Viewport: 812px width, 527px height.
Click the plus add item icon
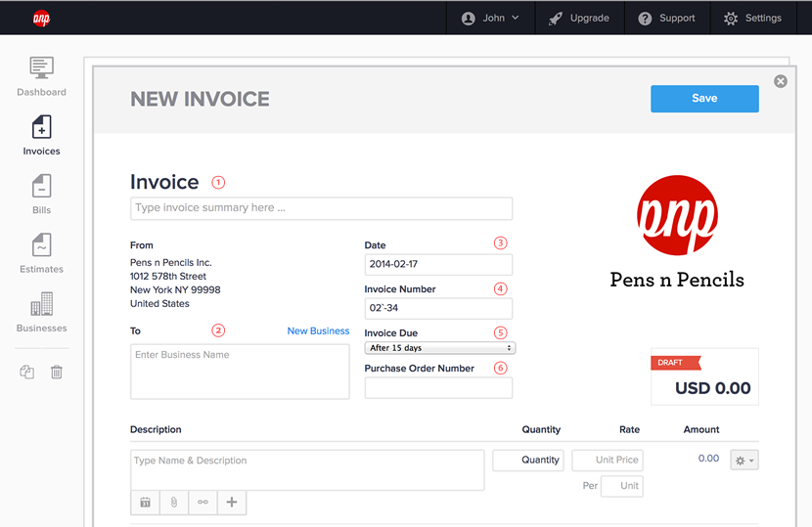coord(232,503)
